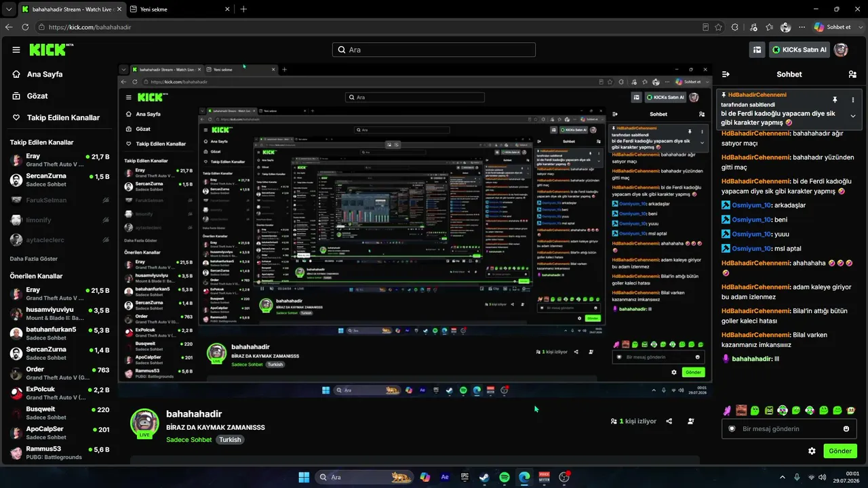
Task: Click the KICKs Satın Al button
Action: point(799,49)
